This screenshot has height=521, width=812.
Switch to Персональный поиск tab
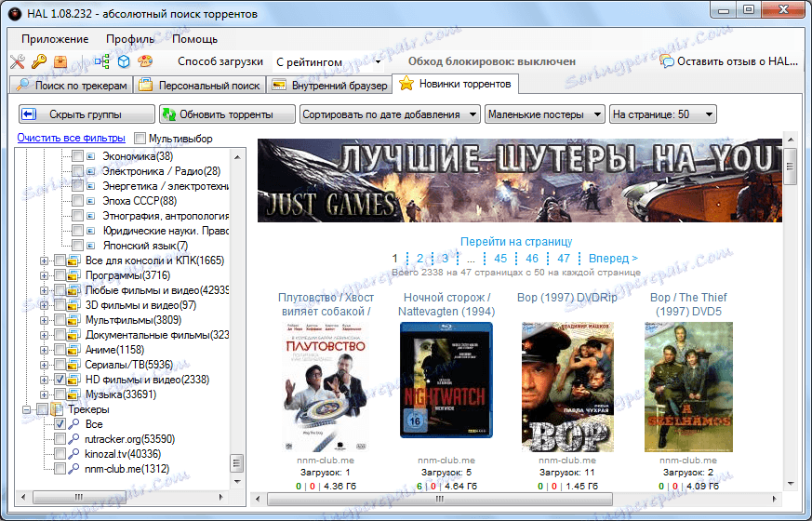click(200, 86)
